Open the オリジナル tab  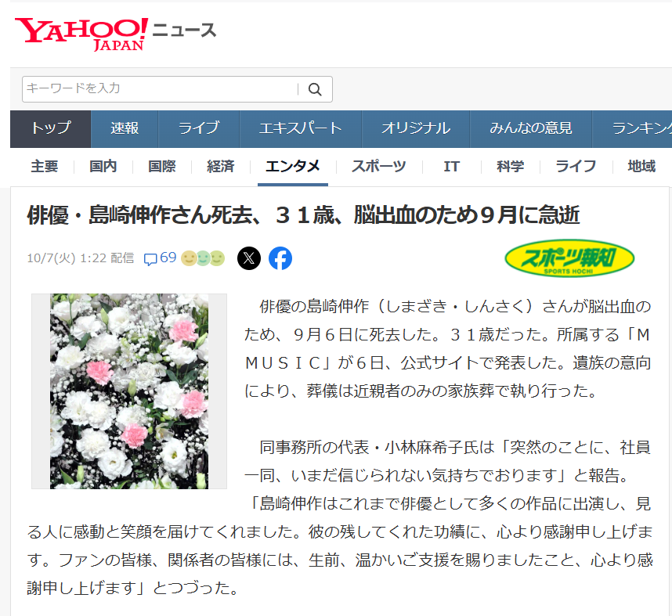coord(415,128)
